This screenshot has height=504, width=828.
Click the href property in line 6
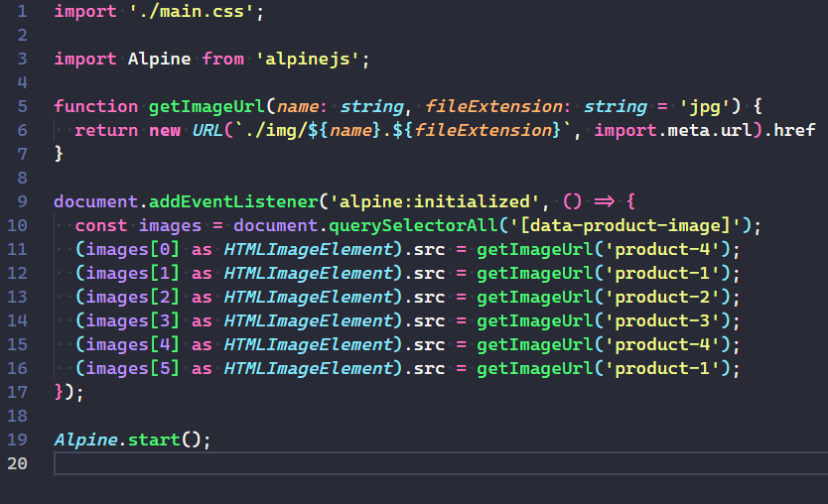coord(794,130)
